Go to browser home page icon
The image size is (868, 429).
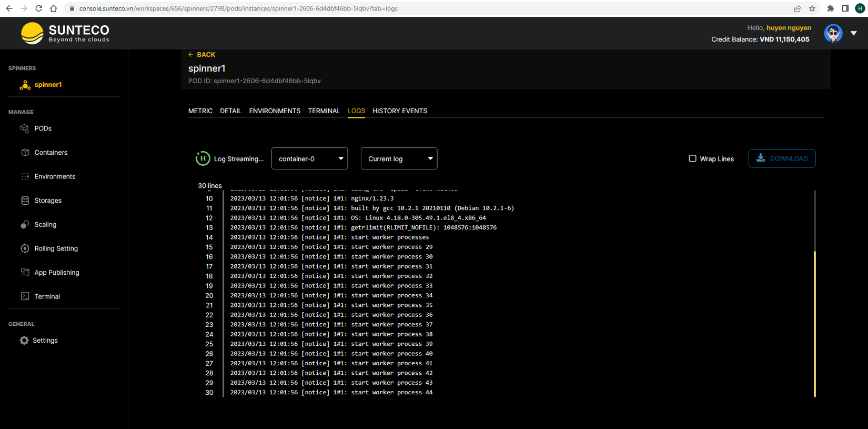pos(54,8)
